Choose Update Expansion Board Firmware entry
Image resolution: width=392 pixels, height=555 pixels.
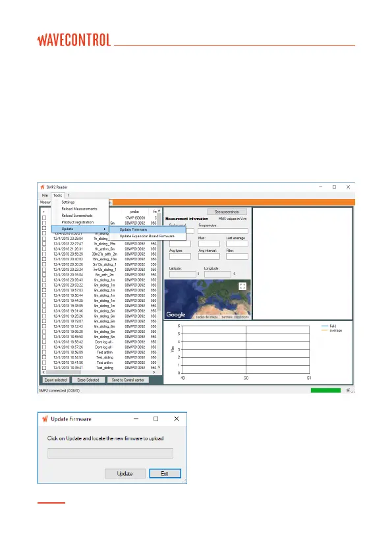click(x=147, y=236)
